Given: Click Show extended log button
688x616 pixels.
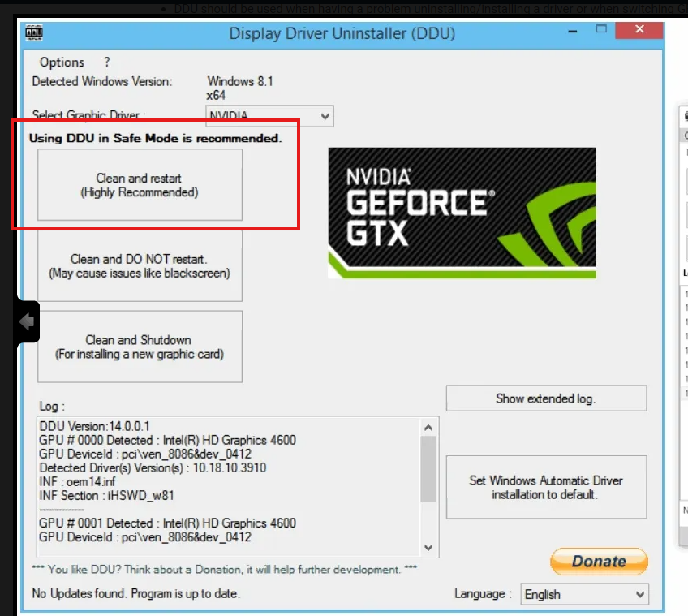Looking at the screenshot, I should click(546, 398).
